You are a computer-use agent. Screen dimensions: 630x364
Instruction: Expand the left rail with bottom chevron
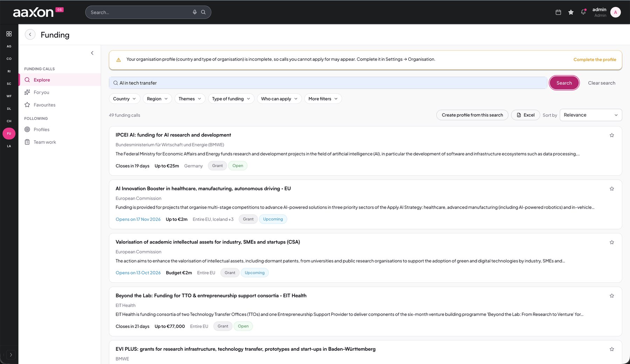pyautogui.click(x=11, y=355)
